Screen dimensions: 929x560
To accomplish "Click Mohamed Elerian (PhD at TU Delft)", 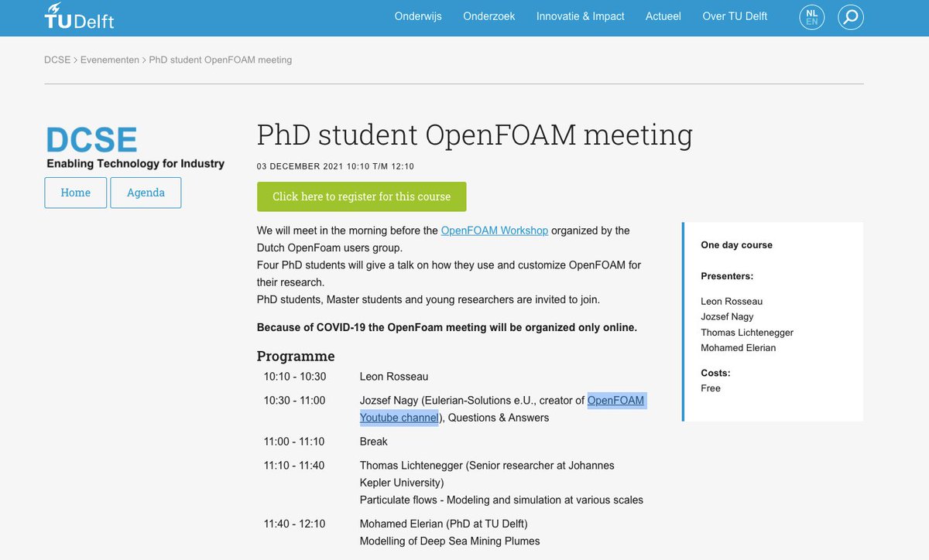I will tap(444, 524).
